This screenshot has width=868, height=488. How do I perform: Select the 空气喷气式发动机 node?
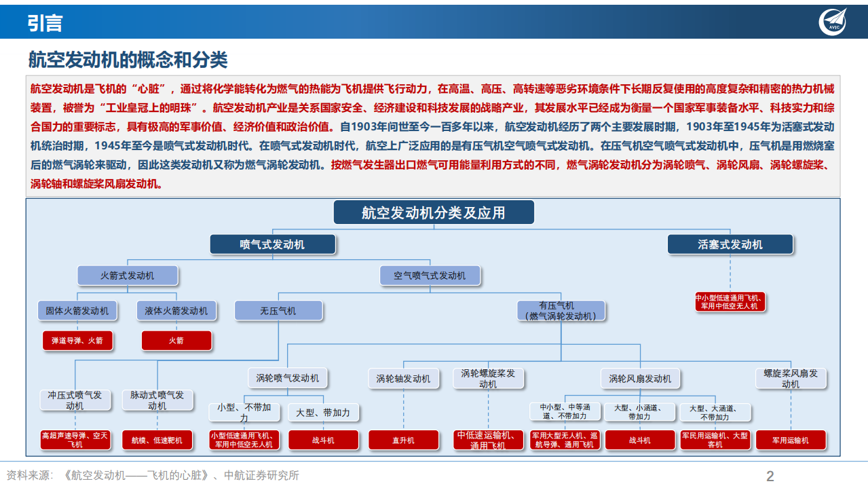coord(430,275)
